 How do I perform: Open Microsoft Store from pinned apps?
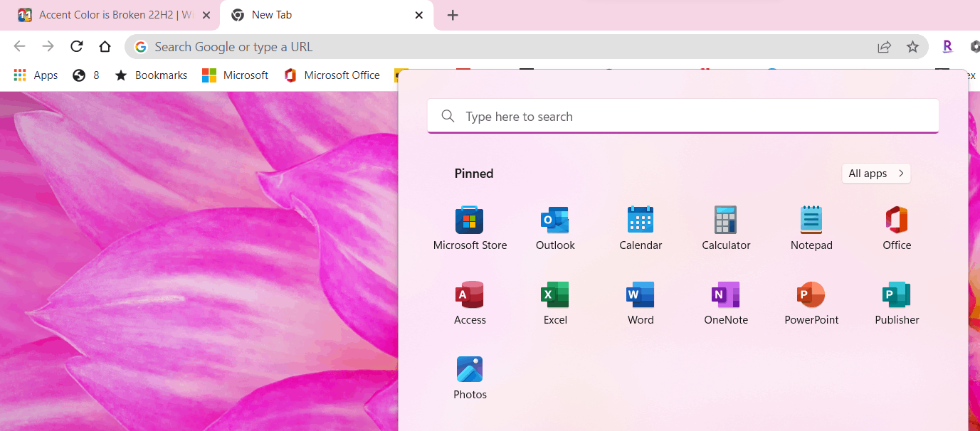click(470, 228)
